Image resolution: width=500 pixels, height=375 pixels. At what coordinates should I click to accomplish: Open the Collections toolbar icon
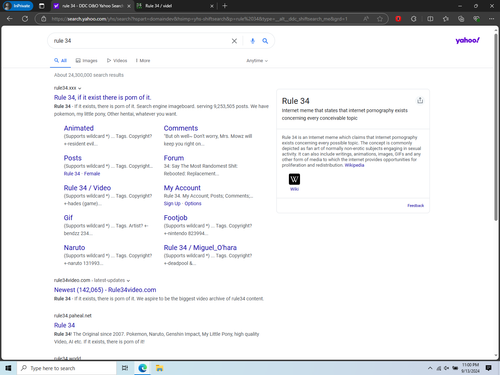click(x=461, y=19)
